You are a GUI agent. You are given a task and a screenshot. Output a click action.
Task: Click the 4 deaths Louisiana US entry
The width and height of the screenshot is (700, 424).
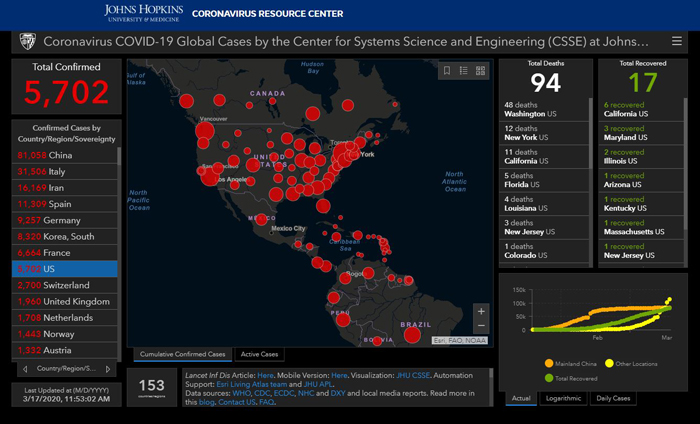tap(544, 204)
